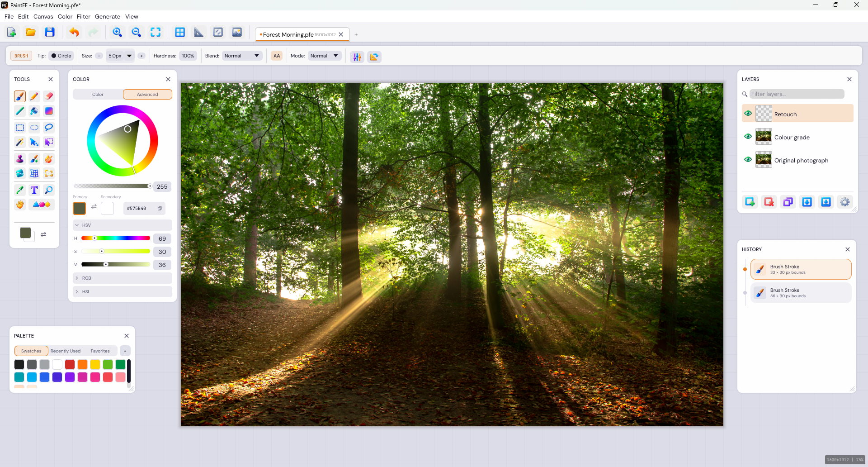The image size is (868, 467).
Task: Expand the RGB section
Action: click(123, 278)
